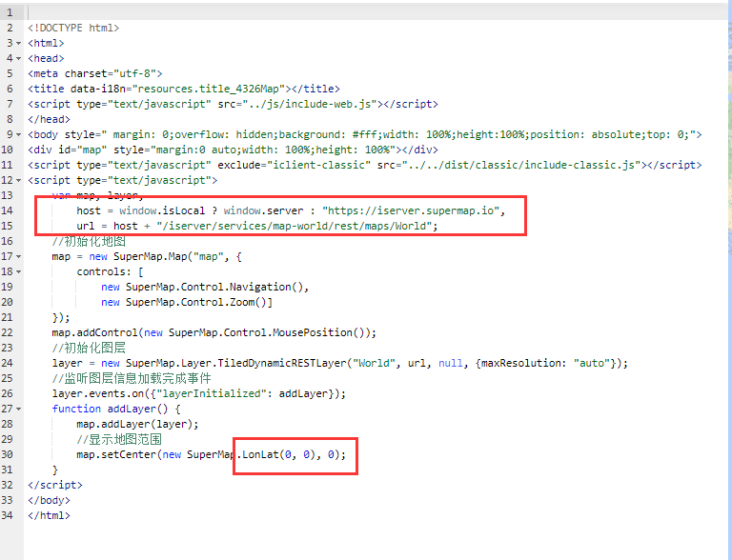Viewport: 732px width, 560px height.
Task: Click the iserver.supermap.io URL string
Action: pos(411,210)
